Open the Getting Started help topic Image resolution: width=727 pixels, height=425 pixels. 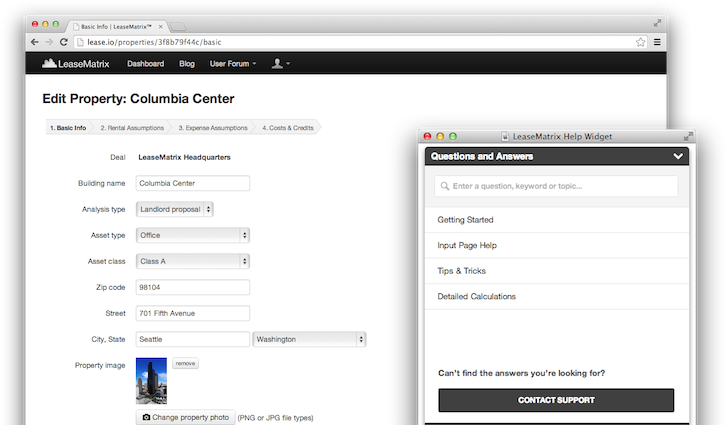(557, 220)
